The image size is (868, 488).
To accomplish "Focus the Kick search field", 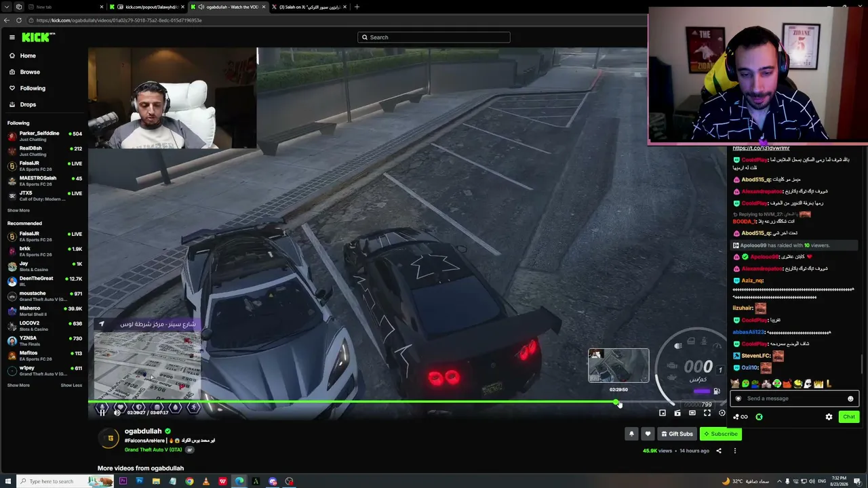I will coord(434,37).
